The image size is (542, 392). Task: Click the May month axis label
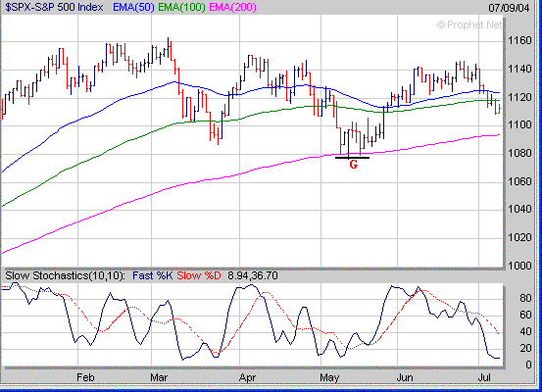tap(329, 377)
